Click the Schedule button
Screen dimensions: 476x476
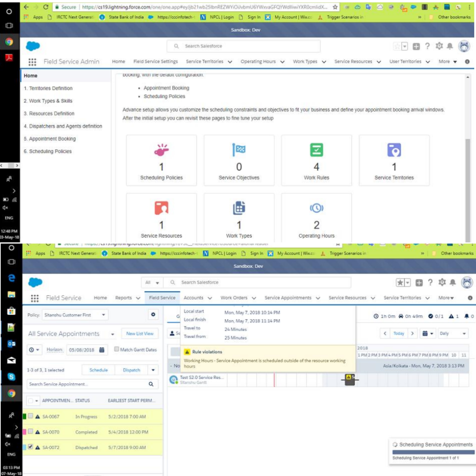pos(98,370)
